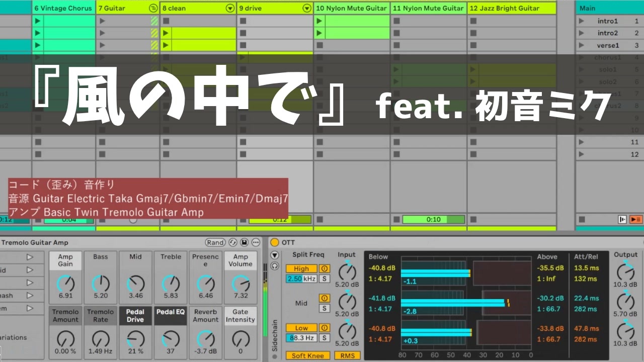Launch verse1 clip in 8 clean track
644x362 pixels.
(x=166, y=45)
